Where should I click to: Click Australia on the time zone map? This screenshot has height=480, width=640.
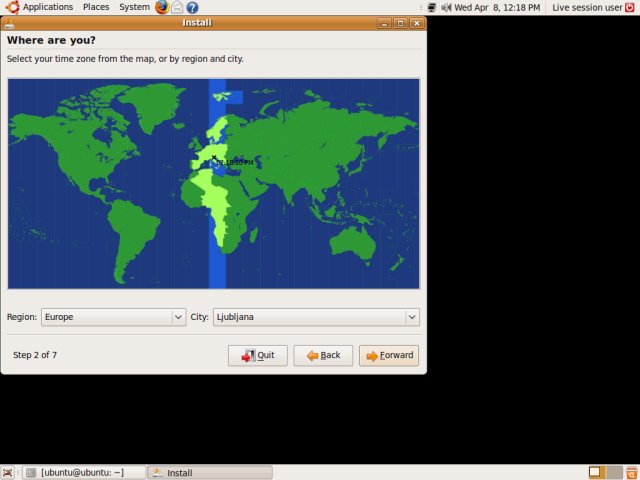click(x=353, y=244)
